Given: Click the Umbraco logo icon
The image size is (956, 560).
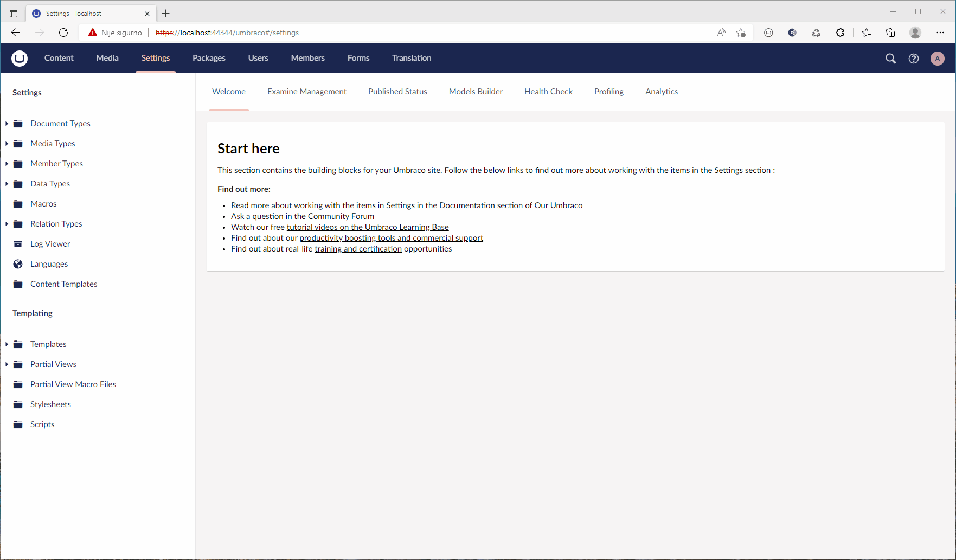Looking at the screenshot, I should click(20, 58).
